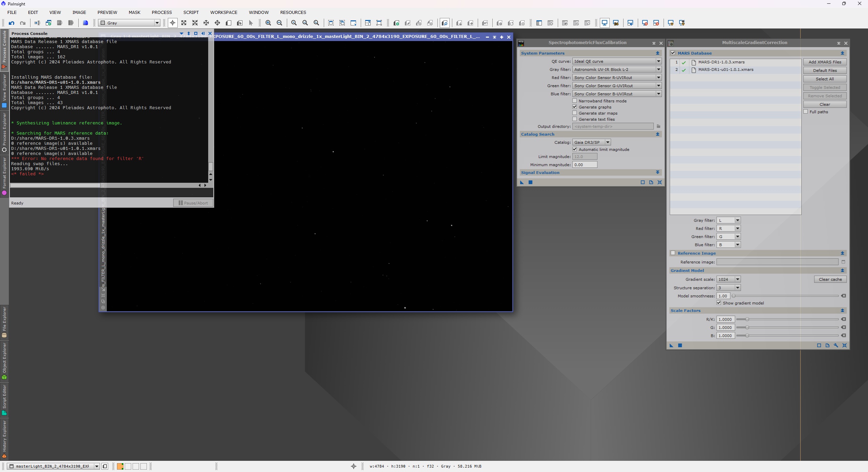868x472 pixels.
Task: Collapse the Catalog Search section
Action: pyautogui.click(x=657, y=134)
